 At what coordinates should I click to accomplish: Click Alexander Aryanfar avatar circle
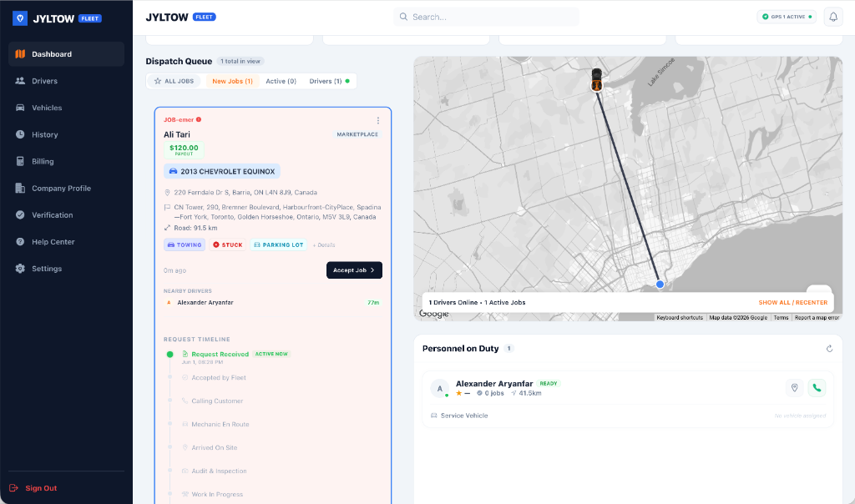pos(439,389)
